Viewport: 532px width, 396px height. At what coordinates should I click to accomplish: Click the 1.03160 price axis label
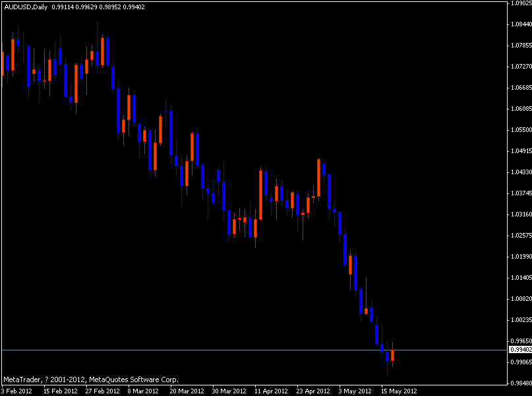coord(521,214)
